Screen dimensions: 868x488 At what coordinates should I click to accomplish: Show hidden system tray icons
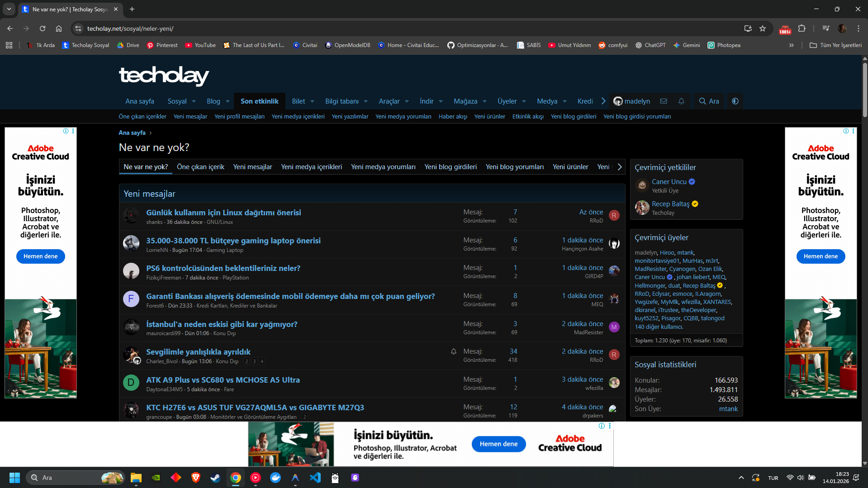click(741, 478)
